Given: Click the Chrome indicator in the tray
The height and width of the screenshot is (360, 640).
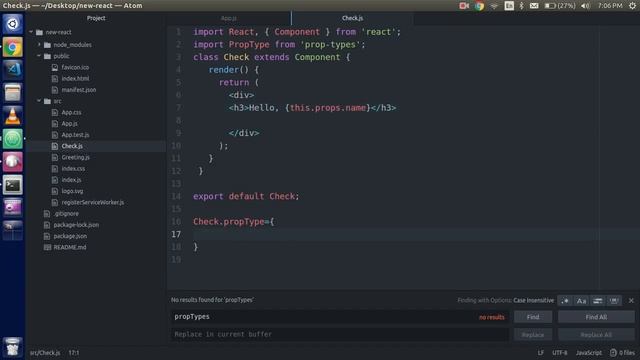Looking at the screenshot, I should click(x=479, y=6).
